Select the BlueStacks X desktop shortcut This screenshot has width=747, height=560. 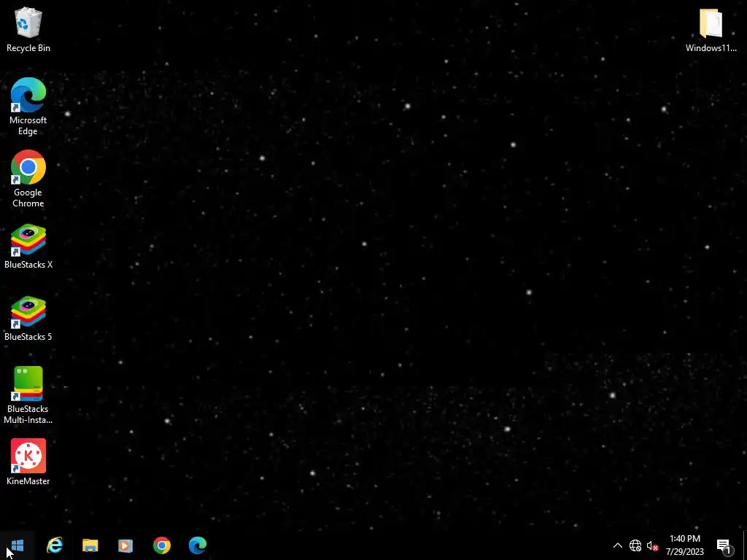click(x=28, y=246)
